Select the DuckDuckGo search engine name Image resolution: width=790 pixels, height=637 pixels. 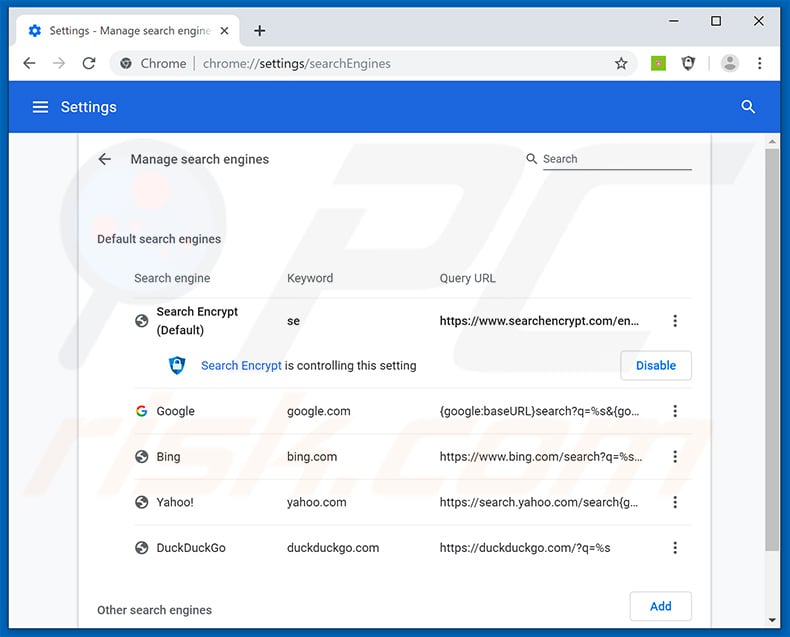point(191,548)
